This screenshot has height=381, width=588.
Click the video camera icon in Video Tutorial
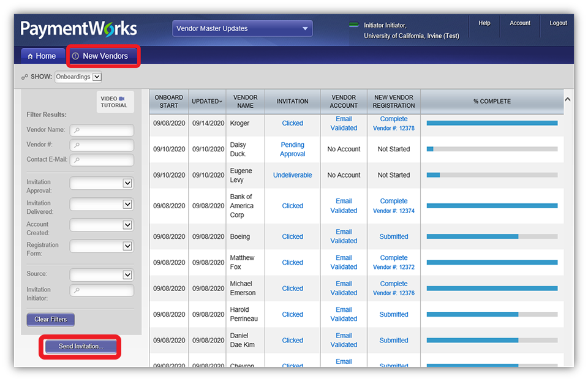121,99
